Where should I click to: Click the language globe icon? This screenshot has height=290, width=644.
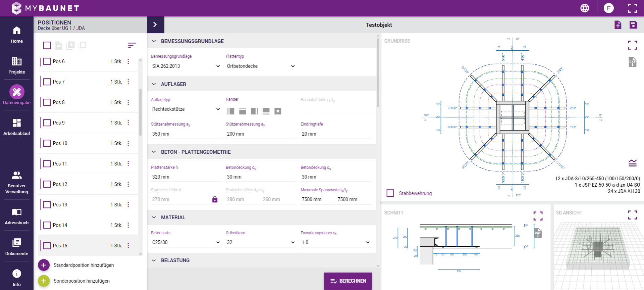585,8
